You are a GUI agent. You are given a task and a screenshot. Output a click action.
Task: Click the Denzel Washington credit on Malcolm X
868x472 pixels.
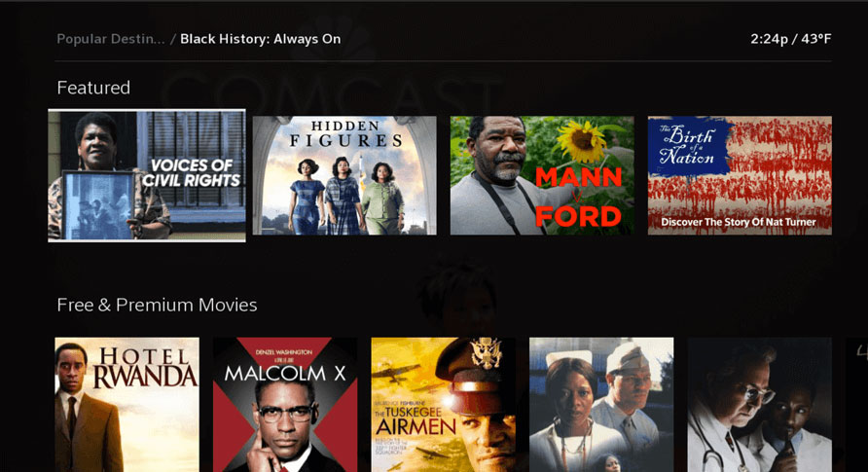pos(284,352)
